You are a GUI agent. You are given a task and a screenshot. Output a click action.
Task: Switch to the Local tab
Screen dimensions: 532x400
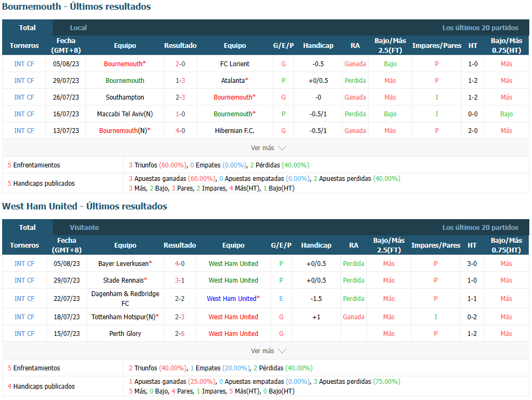click(78, 27)
